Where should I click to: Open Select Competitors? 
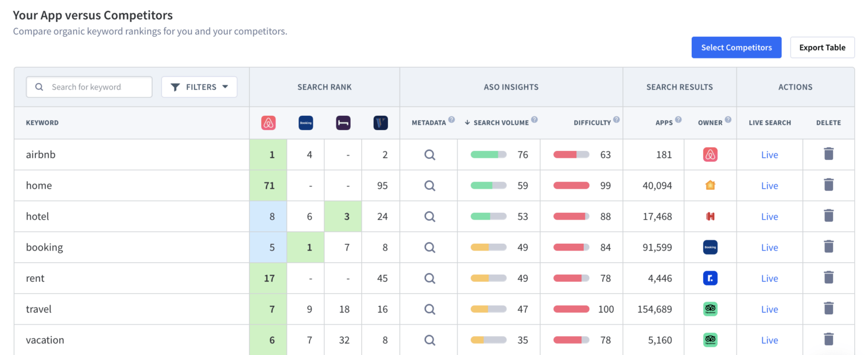(x=737, y=48)
